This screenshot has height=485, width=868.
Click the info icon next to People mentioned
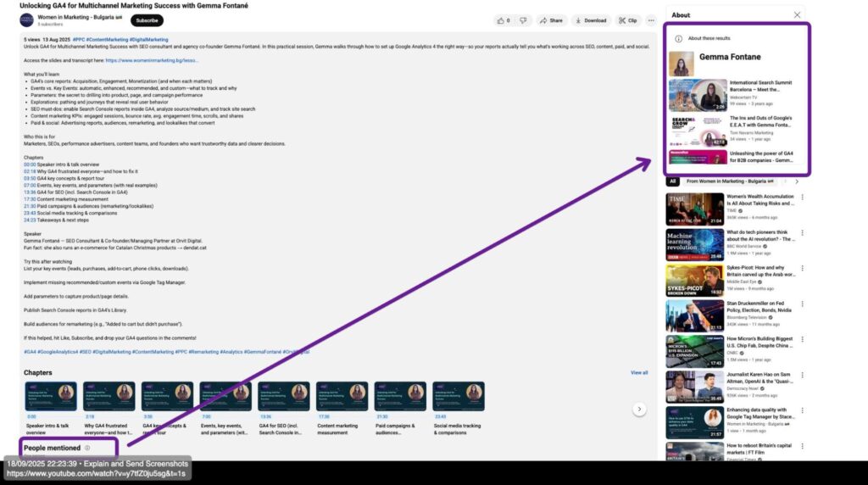point(87,448)
